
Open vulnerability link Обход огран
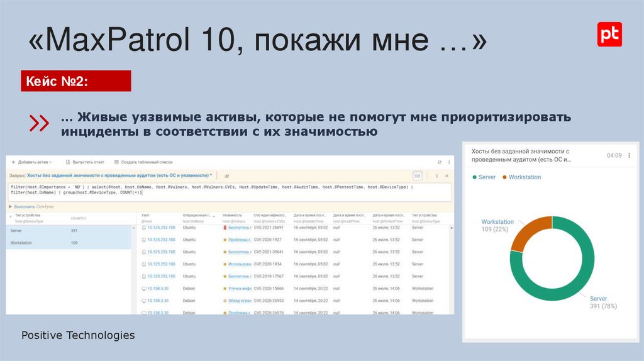[240, 301]
